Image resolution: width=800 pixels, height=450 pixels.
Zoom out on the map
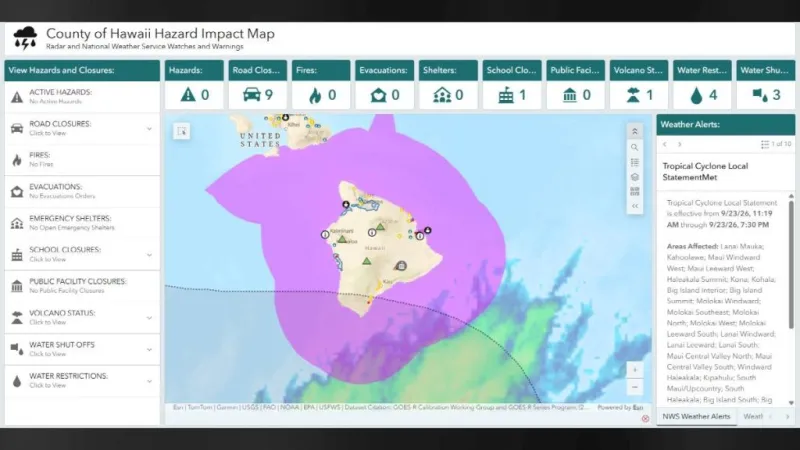[x=635, y=387]
